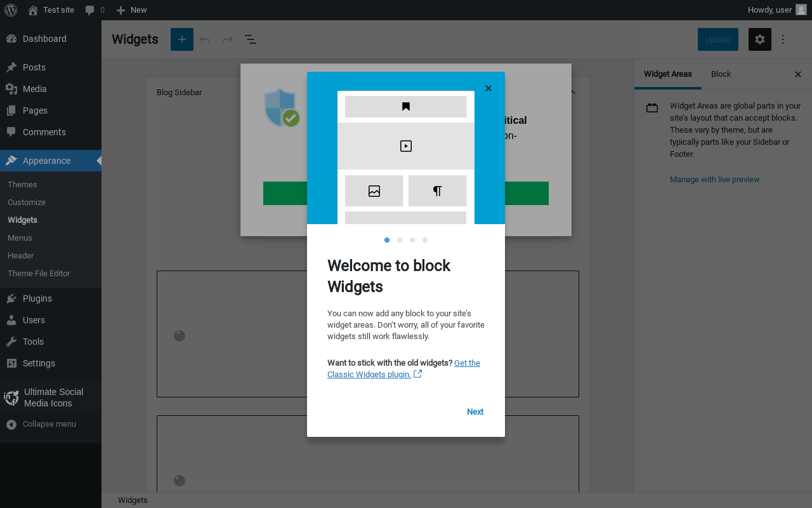This screenshot has width=812, height=508.
Task: Click the WordPress logo in admin bar
Action: pos(11,10)
